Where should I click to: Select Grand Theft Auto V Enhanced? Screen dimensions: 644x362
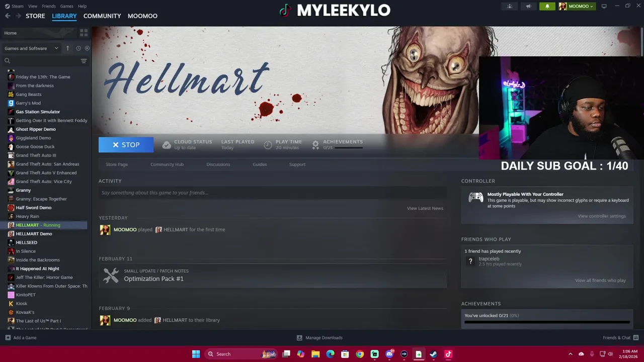(x=46, y=173)
